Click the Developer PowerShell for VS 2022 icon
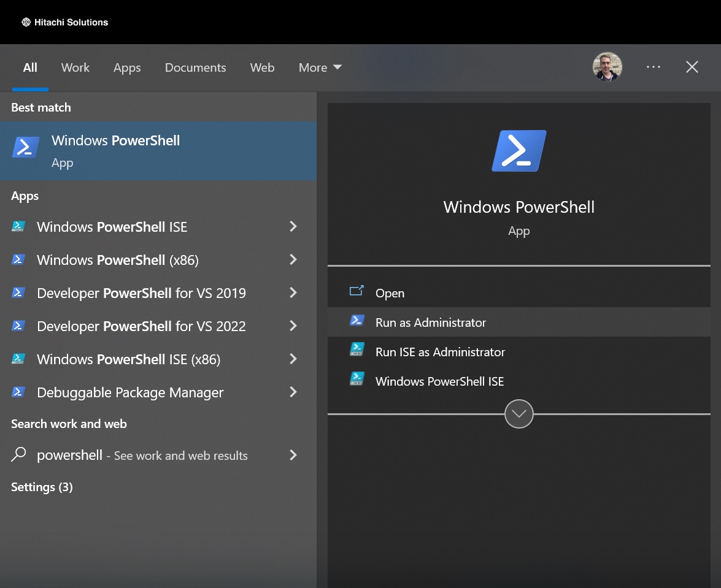 (18, 326)
